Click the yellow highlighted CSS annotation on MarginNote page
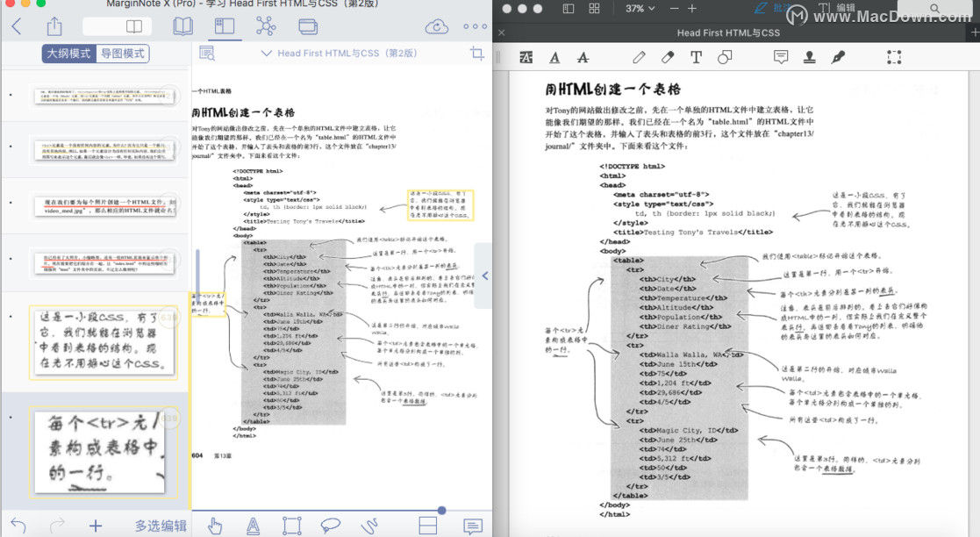This screenshot has width=980, height=537. pyautogui.click(x=440, y=205)
